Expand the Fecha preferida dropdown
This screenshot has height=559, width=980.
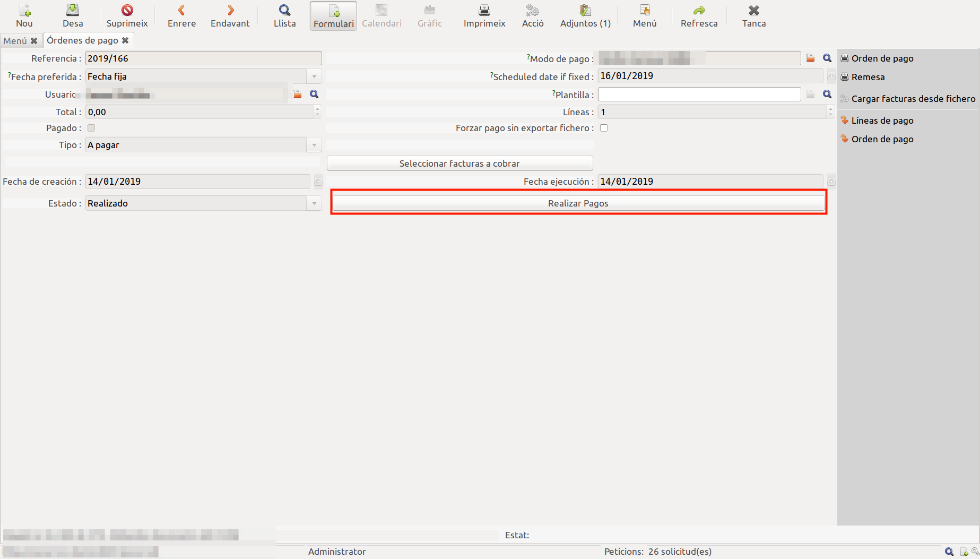[314, 77]
